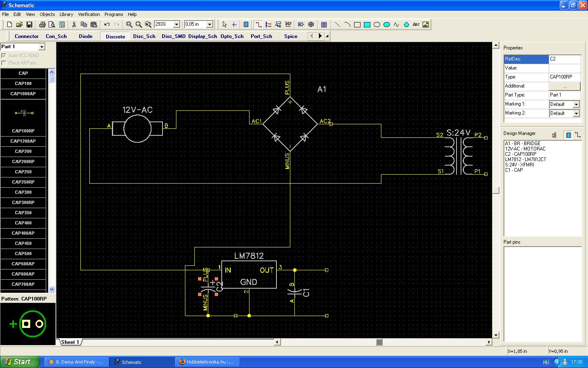Open the Windows Start menu

click(x=20, y=362)
